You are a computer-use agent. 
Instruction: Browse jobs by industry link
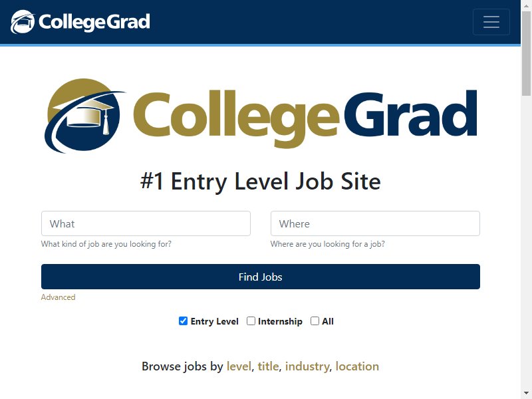[307, 366]
